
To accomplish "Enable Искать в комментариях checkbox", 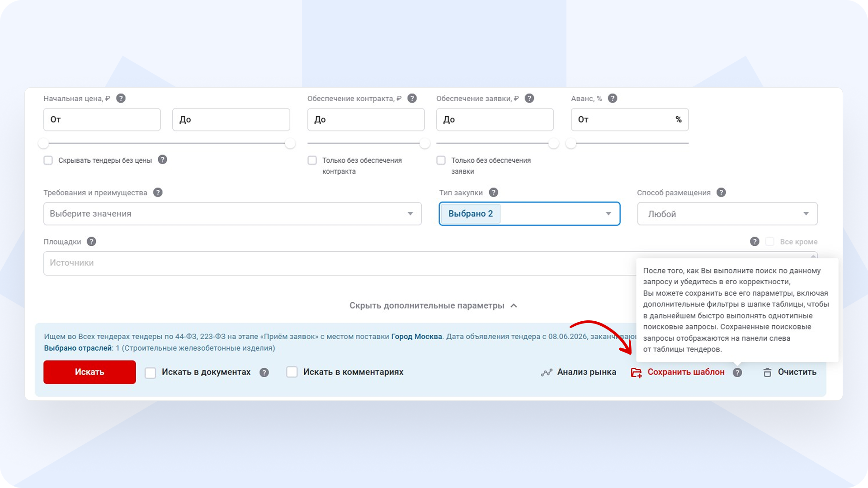I will point(292,372).
